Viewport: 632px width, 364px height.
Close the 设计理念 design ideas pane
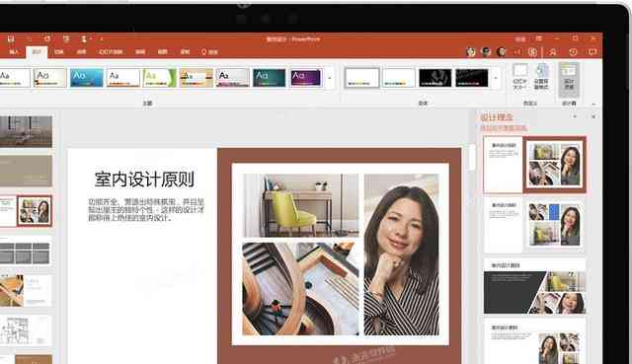pyautogui.click(x=593, y=116)
